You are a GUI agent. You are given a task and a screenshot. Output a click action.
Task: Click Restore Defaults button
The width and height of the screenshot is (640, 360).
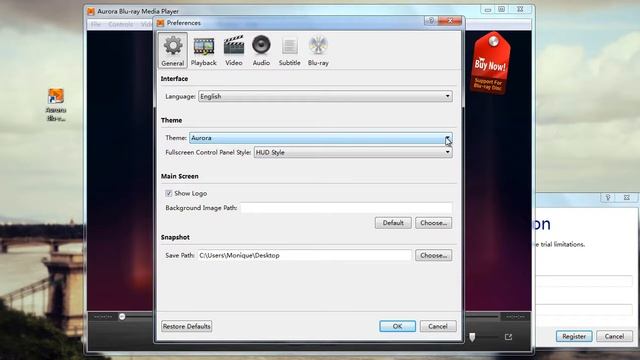tap(187, 326)
